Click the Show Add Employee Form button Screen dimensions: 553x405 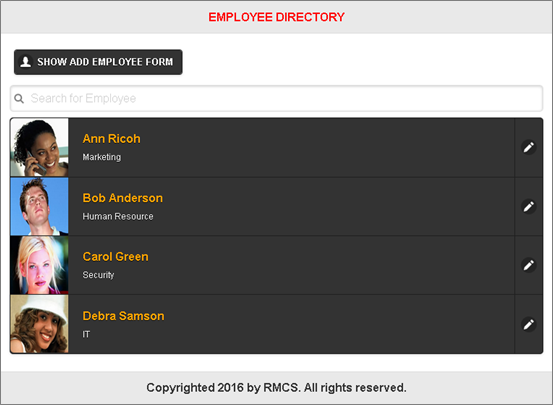click(98, 62)
